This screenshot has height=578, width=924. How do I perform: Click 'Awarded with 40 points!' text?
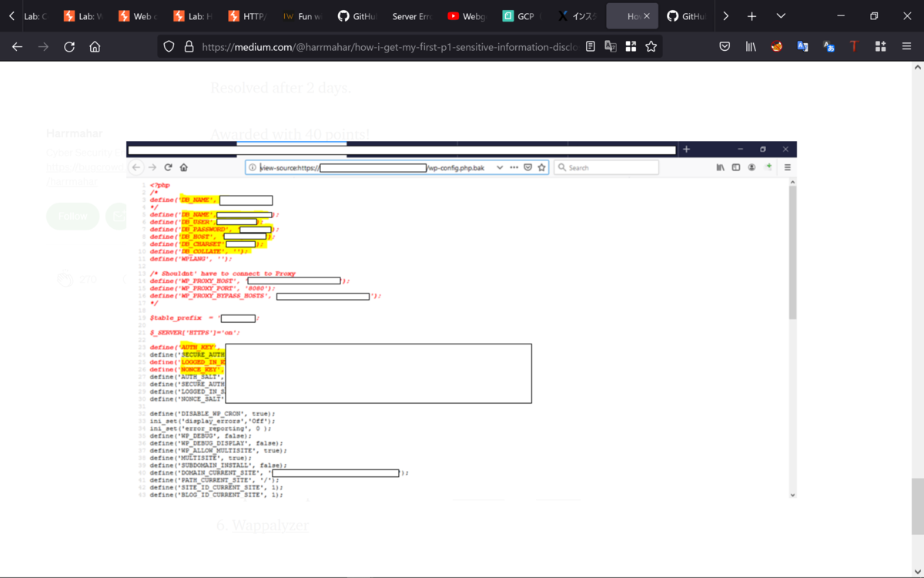tap(290, 135)
